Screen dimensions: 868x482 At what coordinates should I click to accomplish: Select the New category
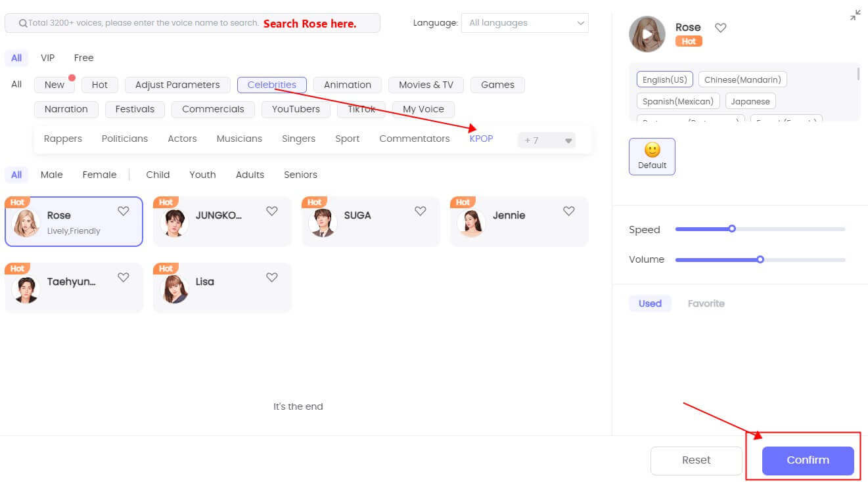tap(55, 85)
